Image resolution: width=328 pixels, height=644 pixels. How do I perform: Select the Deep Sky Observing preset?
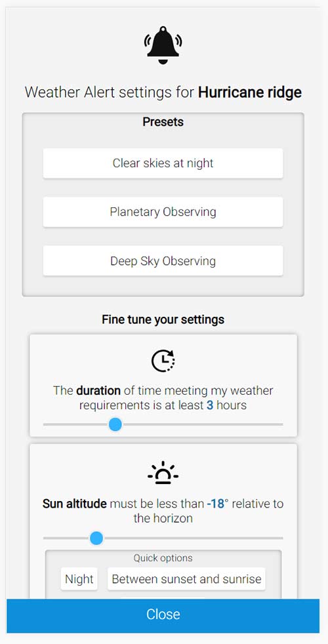point(163,261)
